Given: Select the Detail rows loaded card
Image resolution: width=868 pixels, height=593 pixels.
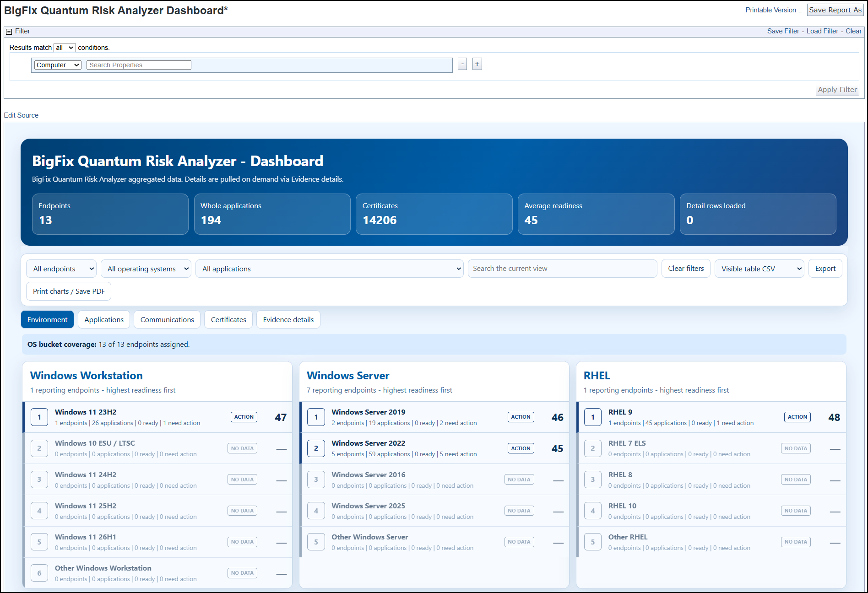Looking at the screenshot, I should (758, 214).
